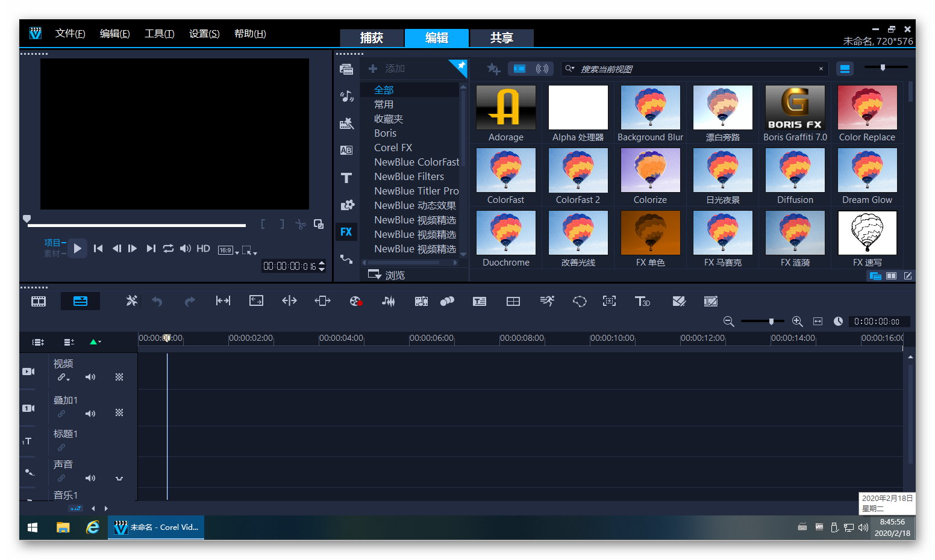Toggle HD preview mode

pyautogui.click(x=203, y=248)
